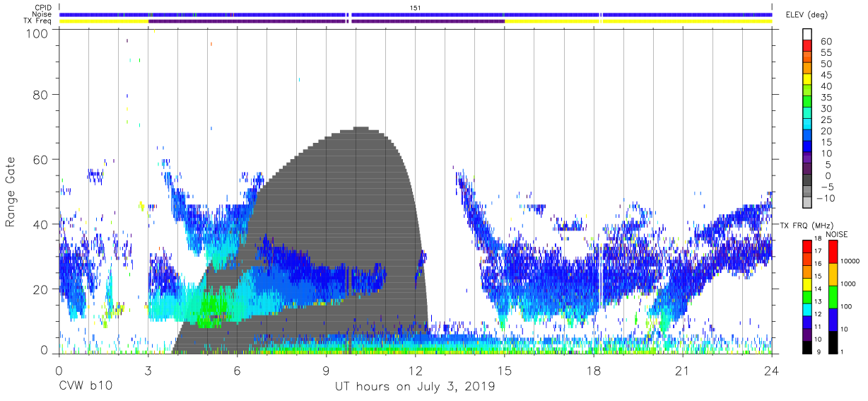
Task: Click the 11 value on the TX FRQ legend
Action: (x=816, y=326)
